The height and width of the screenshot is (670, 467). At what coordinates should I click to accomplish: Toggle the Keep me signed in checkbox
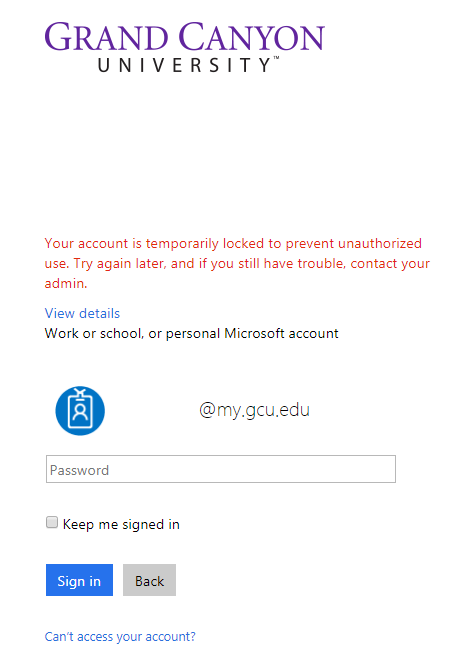(x=52, y=522)
